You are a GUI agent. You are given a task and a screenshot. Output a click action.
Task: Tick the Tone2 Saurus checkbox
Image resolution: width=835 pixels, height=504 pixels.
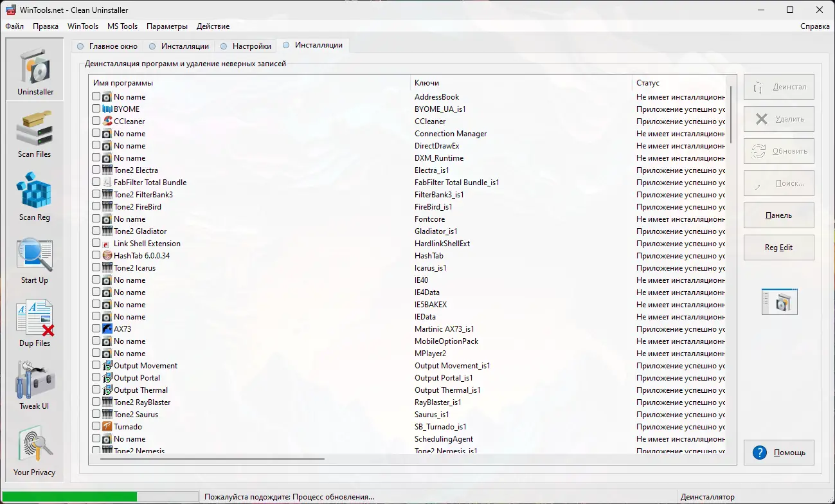click(96, 415)
